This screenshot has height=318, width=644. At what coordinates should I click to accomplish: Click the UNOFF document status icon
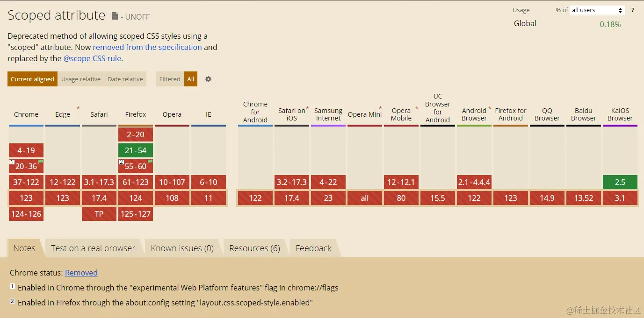[115, 16]
